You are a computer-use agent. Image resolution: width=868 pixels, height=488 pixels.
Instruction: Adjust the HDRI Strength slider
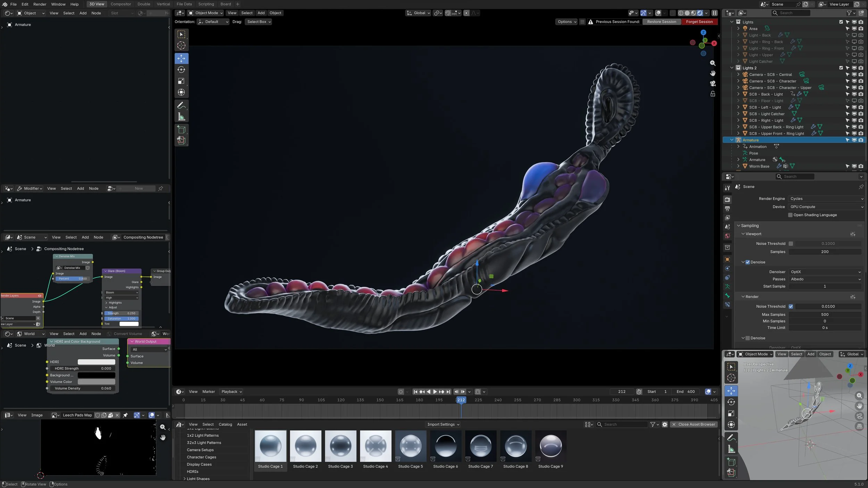[83, 368]
